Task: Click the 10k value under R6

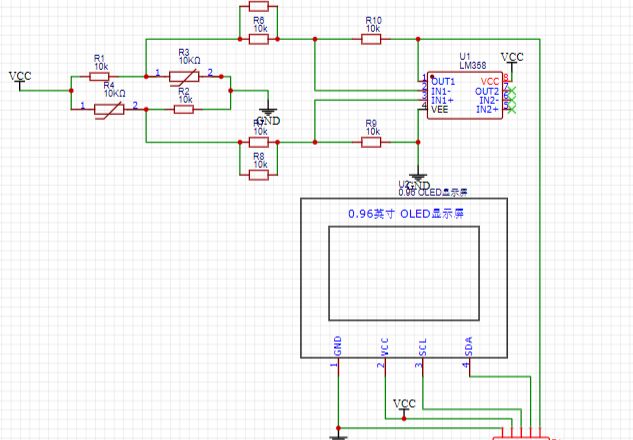Action: (x=260, y=29)
